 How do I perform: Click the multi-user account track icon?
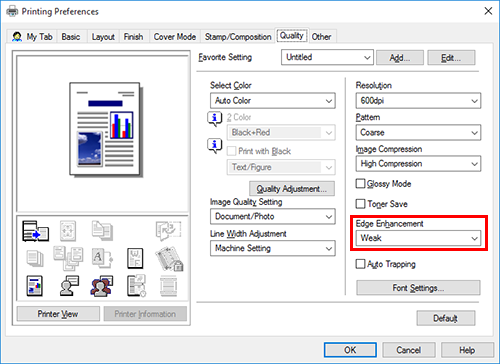[102, 286]
